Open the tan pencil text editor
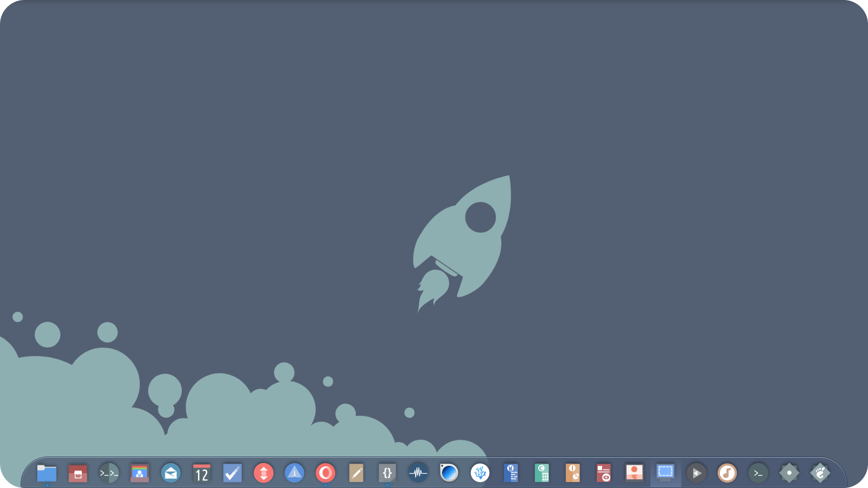868x488 pixels. pyautogui.click(x=356, y=473)
